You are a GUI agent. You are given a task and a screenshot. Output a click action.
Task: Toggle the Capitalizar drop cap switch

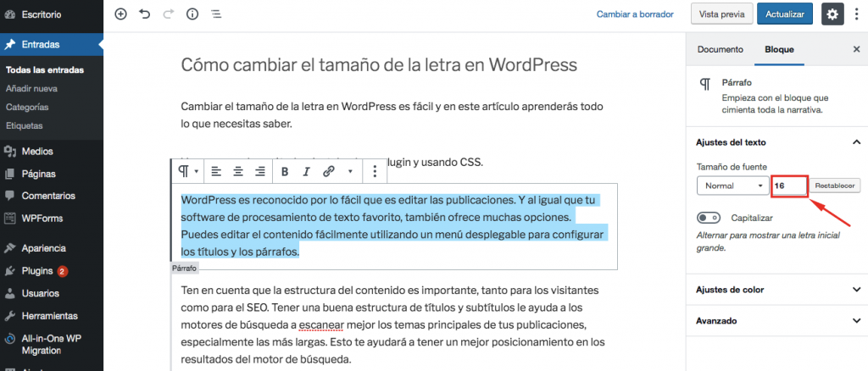(x=709, y=217)
